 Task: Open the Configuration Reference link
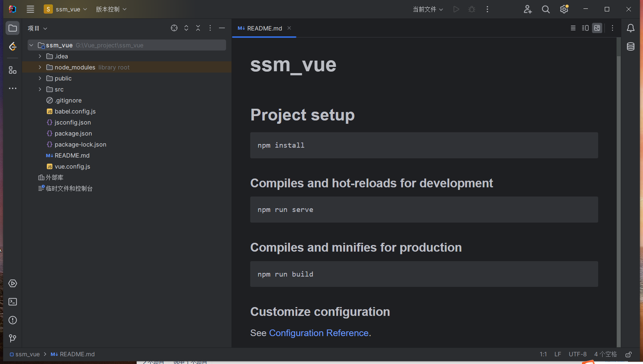tap(319, 333)
